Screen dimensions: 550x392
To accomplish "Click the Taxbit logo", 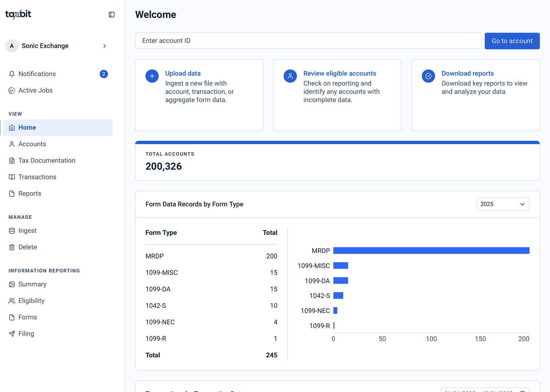I will 18,14.
